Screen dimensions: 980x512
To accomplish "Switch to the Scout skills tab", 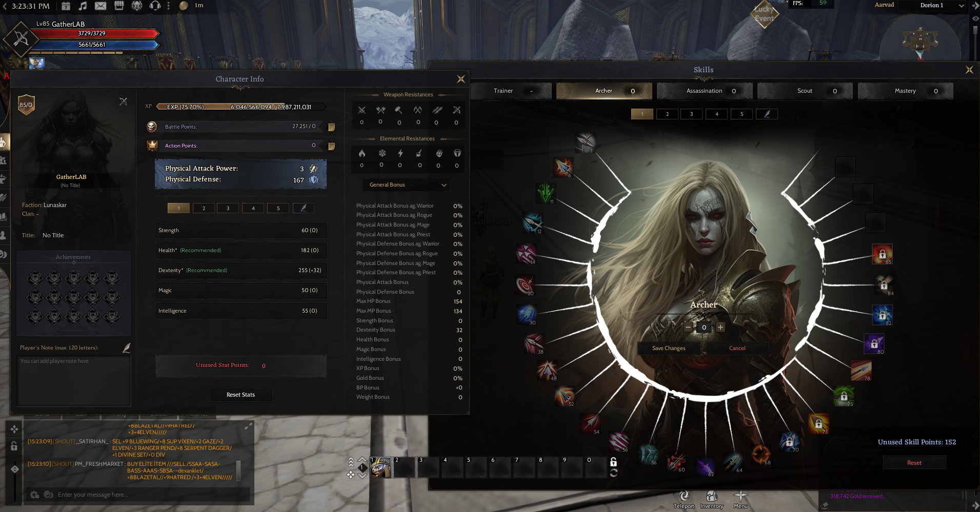I will tap(805, 91).
